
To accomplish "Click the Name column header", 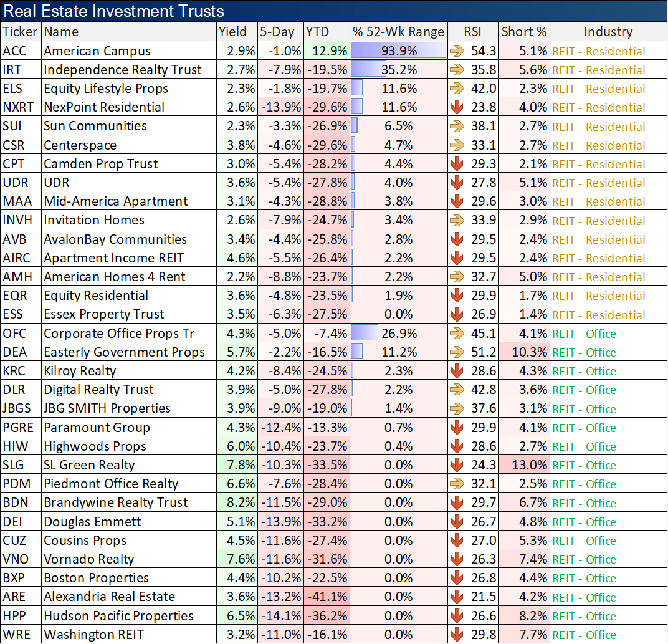I will click(x=128, y=32).
